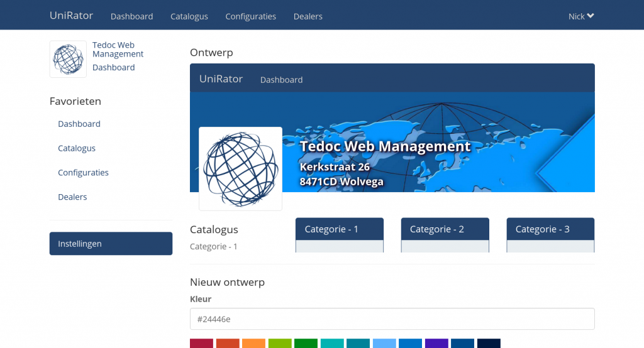The image size is (644, 348).
Task: Click Dashboard in the design preview header
Action: point(281,80)
